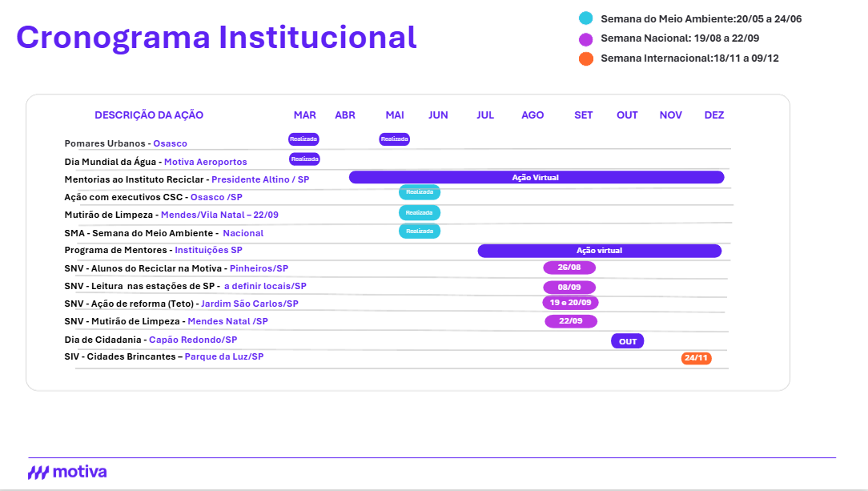Screen dimensions: 868x491
Task: Click Programa de Mentores 'Ação virtual' bar
Action: pyautogui.click(x=600, y=251)
